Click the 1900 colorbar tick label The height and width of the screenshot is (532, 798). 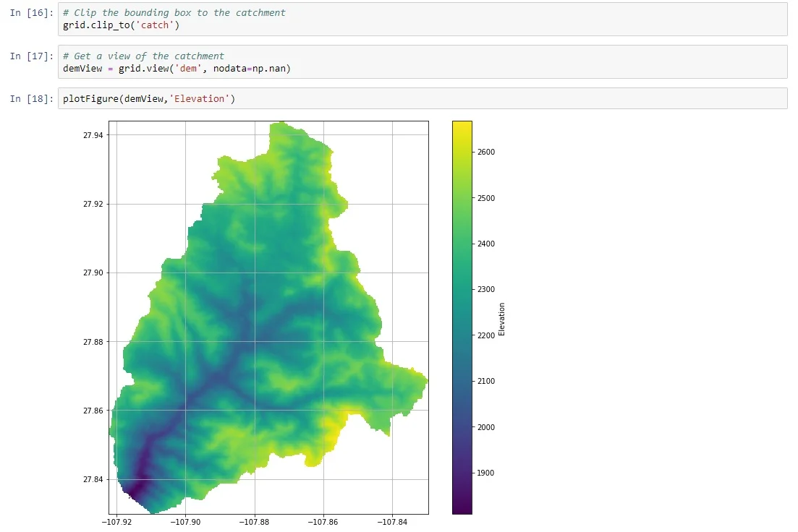point(486,473)
